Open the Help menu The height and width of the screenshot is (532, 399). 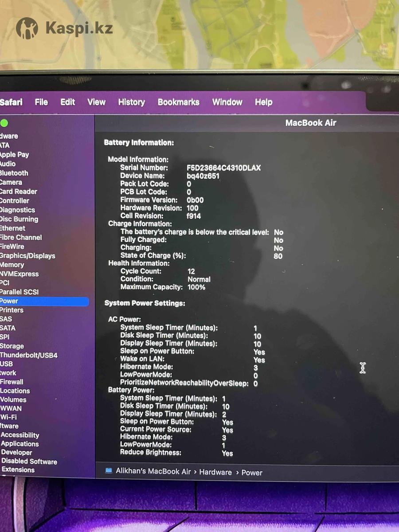pyautogui.click(x=263, y=102)
